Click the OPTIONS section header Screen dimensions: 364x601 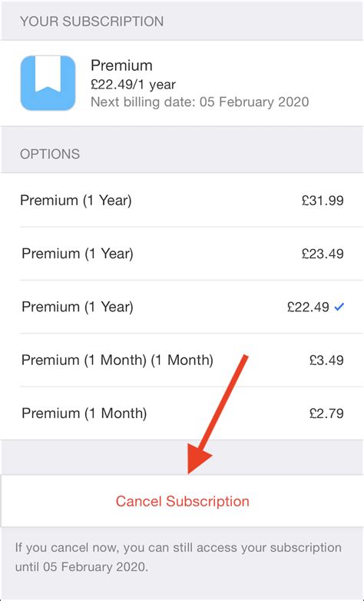click(50, 154)
